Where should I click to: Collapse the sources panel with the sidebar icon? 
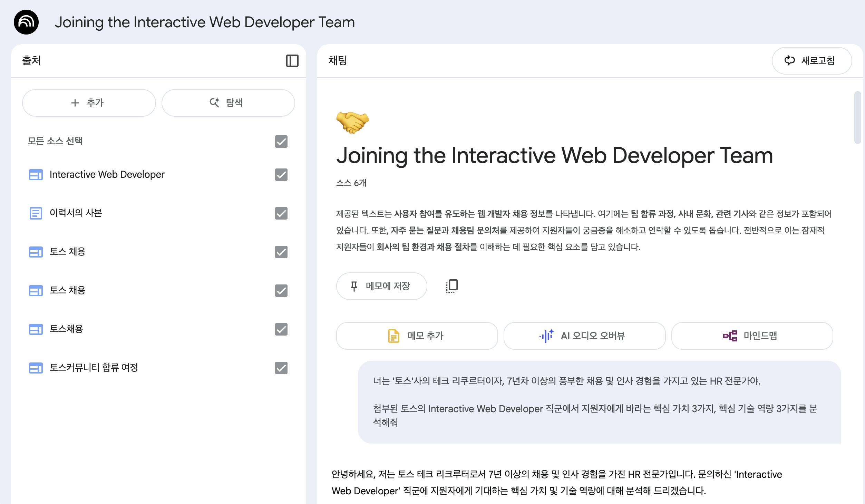click(x=292, y=61)
